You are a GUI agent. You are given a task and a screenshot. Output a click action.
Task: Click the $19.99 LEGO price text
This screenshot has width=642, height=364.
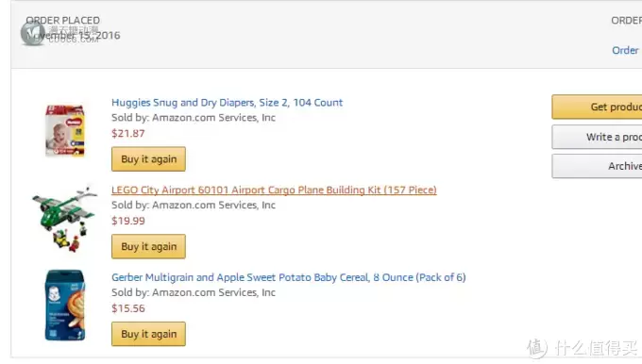(x=128, y=221)
